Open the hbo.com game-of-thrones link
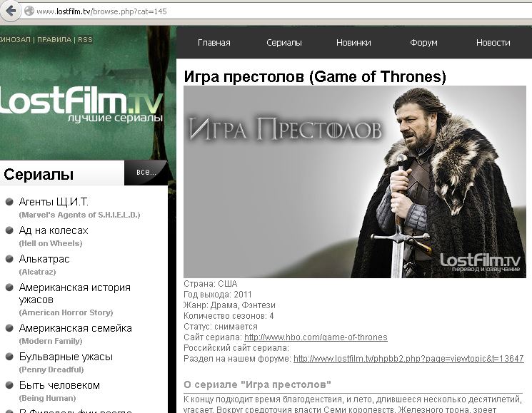 pyautogui.click(x=316, y=337)
